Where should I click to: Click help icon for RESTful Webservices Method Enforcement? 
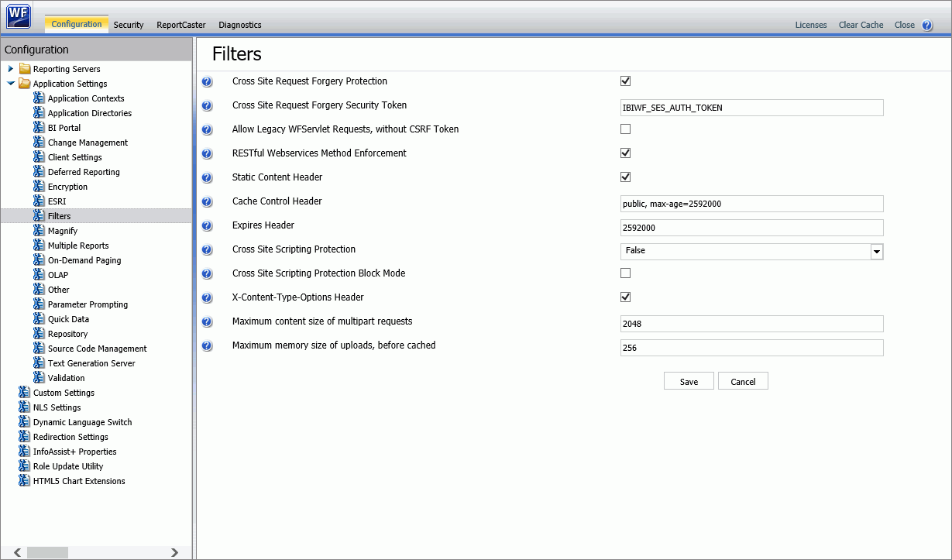click(207, 154)
